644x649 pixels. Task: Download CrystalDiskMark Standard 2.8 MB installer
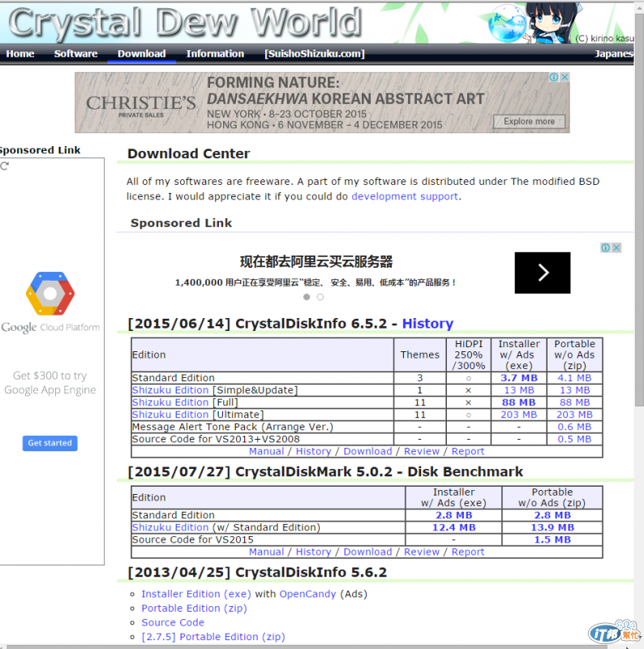tap(453, 515)
